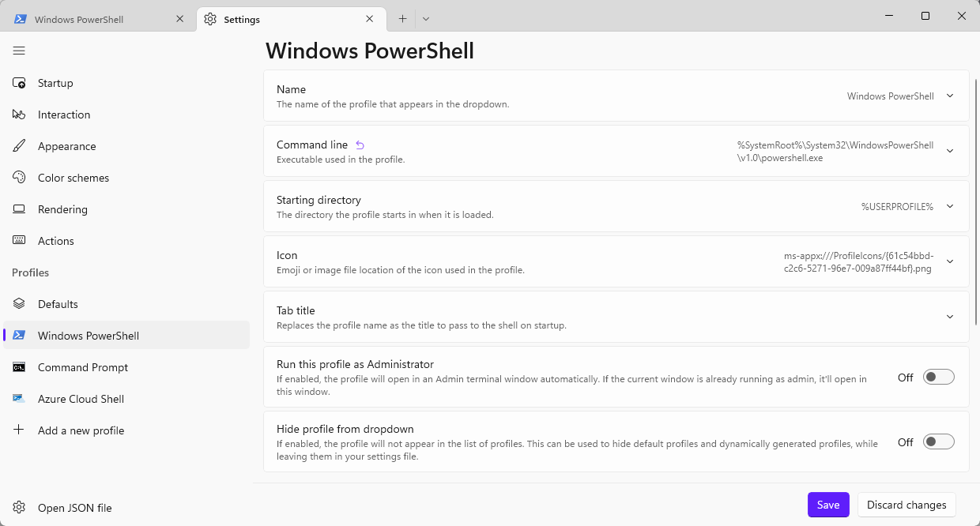This screenshot has width=980, height=526.
Task: Select the Actions keyboard icon
Action: tap(19, 241)
